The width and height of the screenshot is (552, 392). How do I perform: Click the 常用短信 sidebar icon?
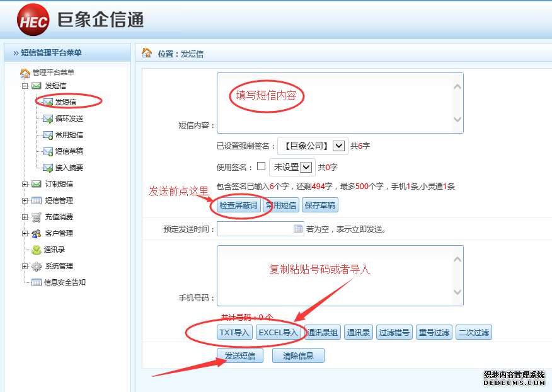pos(48,135)
